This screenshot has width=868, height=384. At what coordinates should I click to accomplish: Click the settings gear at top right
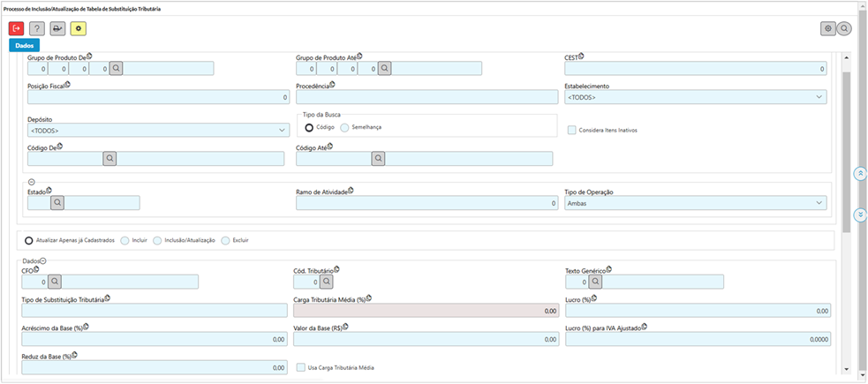point(828,28)
